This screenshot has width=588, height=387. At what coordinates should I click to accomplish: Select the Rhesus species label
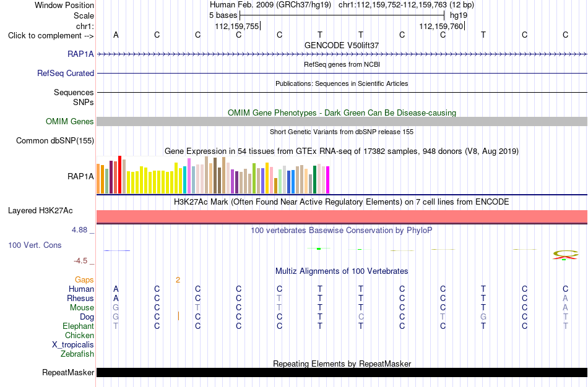click(x=80, y=298)
